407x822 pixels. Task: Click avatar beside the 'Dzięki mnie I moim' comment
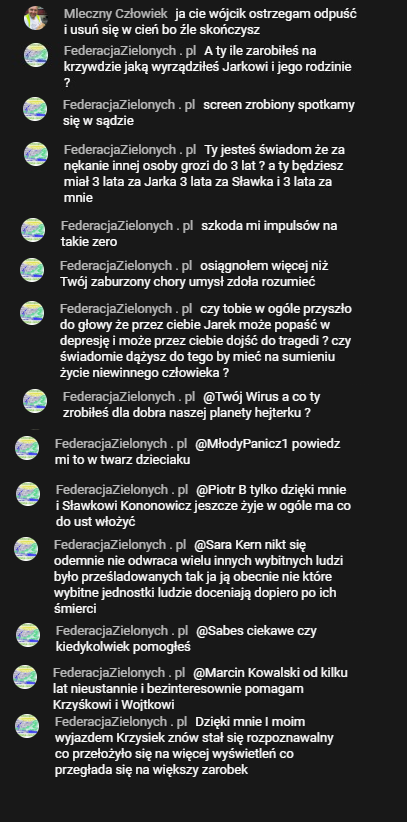(x=27, y=726)
